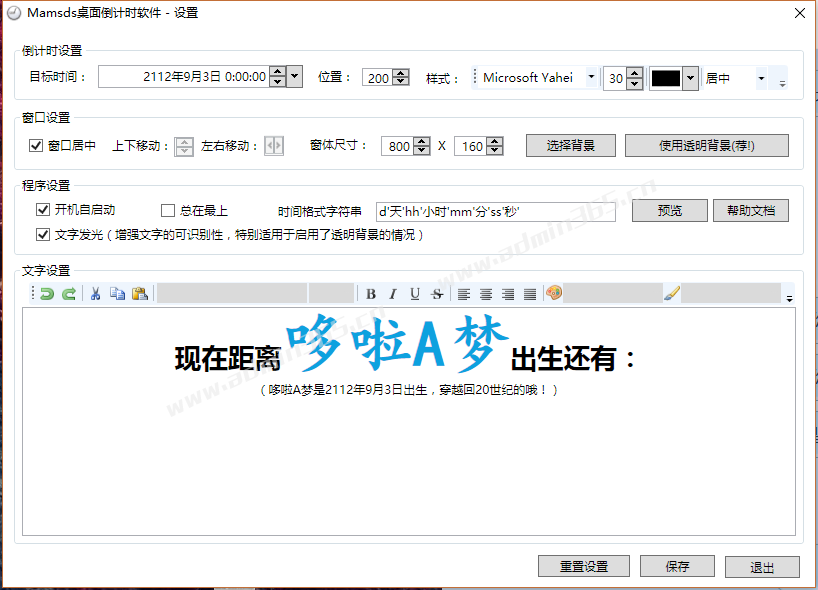Center align text
Viewport: 818px width, 590px height.
pos(486,294)
